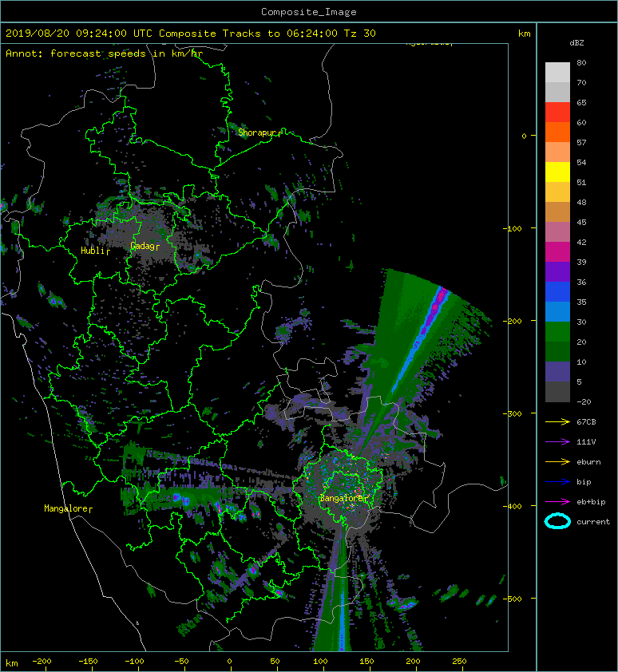The width and height of the screenshot is (618, 672).
Task: Click the 111V purple arrow legend icon
Action: click(x=557, y=441)
